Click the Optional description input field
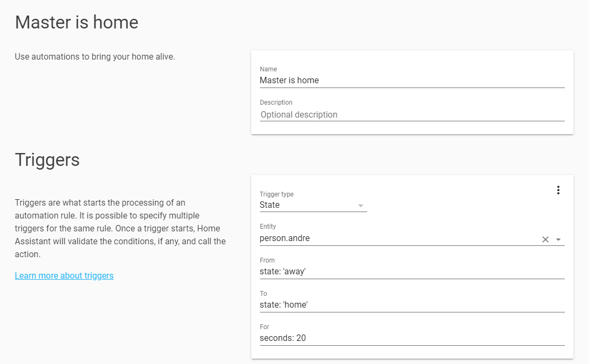This screenshot has height=364, width=589. (411, 114)
